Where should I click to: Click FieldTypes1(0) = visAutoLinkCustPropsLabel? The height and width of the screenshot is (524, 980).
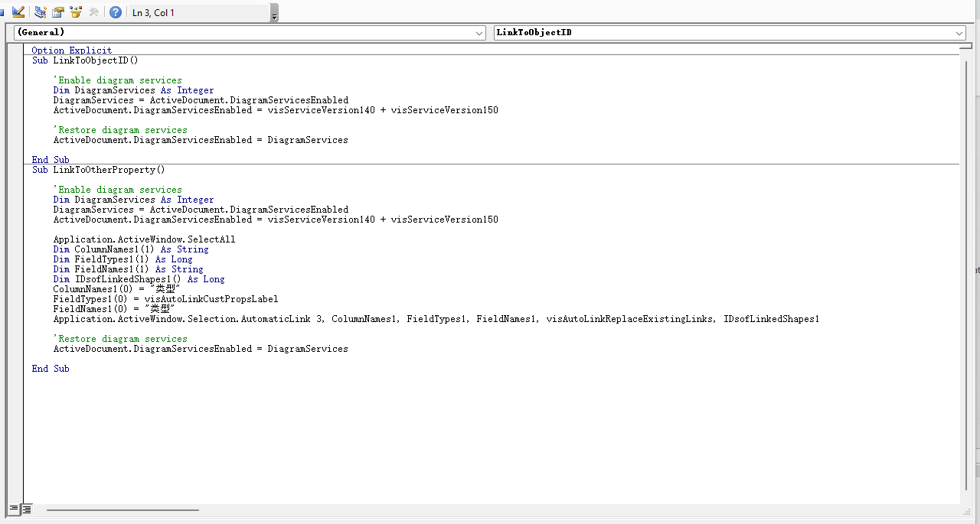pyautogui.click(x=166, y=299)
